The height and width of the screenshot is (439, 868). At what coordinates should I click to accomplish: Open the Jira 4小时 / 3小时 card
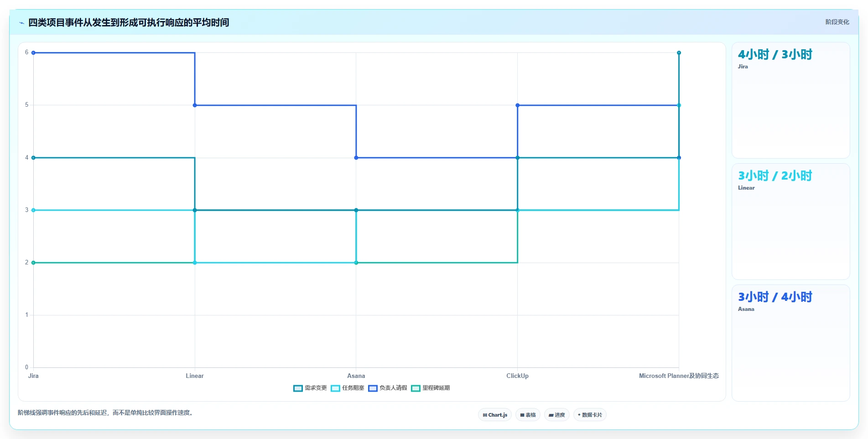point(790,100)
